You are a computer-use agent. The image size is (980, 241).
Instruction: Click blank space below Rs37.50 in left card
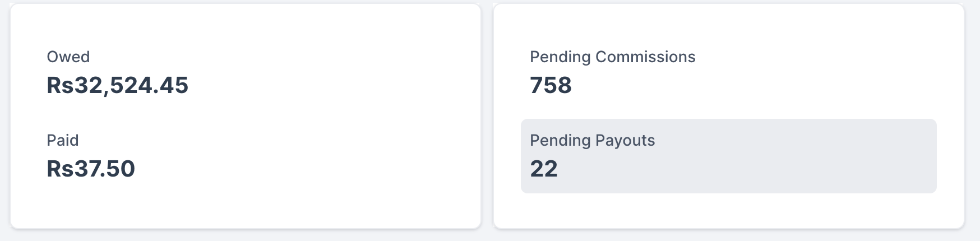coord(168,205)
